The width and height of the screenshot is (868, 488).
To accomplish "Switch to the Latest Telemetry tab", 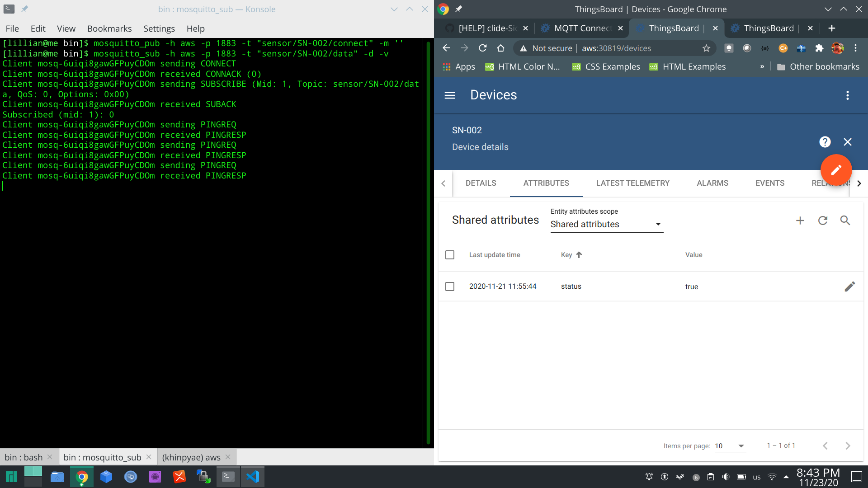I will [x=632, y=183].
